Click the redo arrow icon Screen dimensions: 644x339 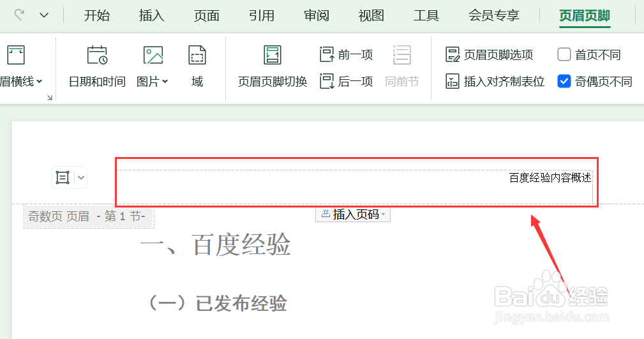(19, 15)
